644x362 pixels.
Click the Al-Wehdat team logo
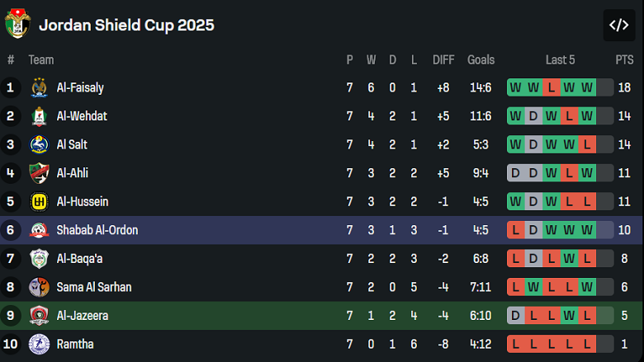[x=39, y=116]
